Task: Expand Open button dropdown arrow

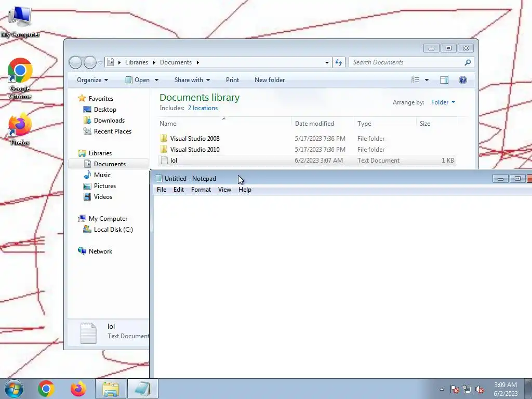Action: click(156, 80)
